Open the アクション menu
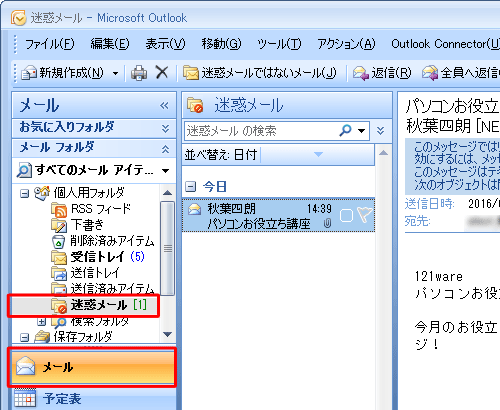The image size is (500, 410). [346, 44]
